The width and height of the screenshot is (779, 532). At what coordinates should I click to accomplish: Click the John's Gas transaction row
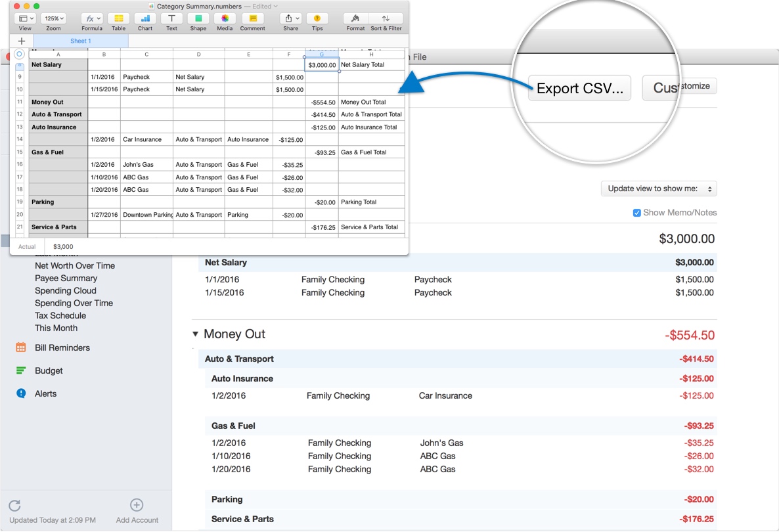[462, 443]
